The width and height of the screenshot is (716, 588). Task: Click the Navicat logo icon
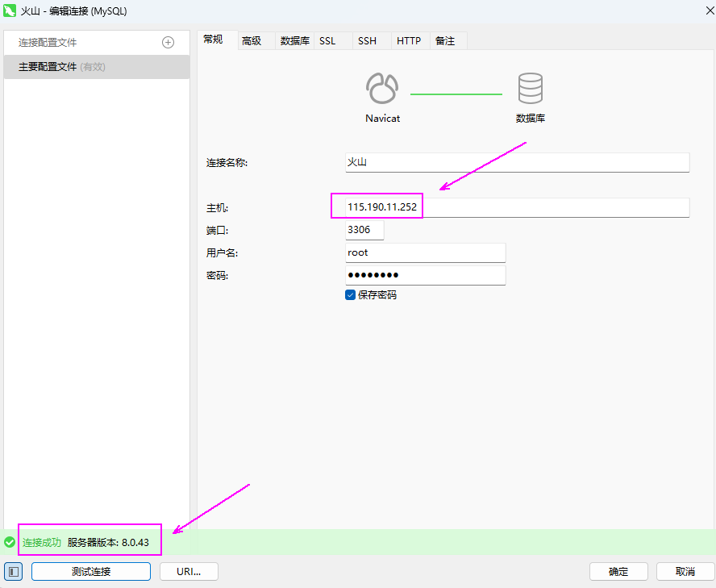[x=381, y=88]
